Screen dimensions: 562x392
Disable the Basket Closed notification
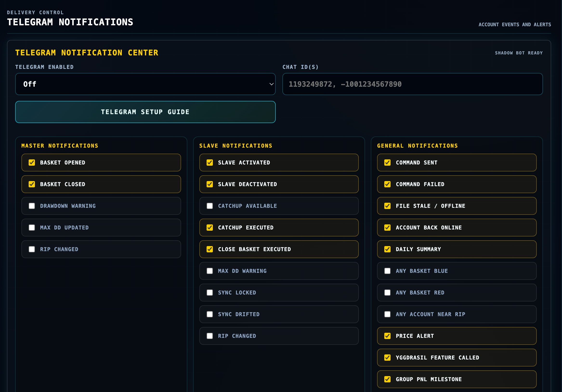[32, 184]
